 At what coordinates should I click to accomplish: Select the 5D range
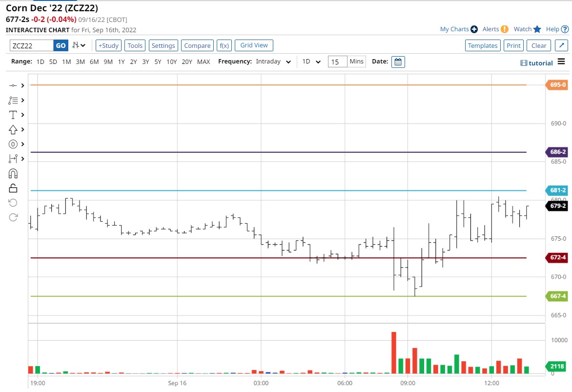[53, 62]
